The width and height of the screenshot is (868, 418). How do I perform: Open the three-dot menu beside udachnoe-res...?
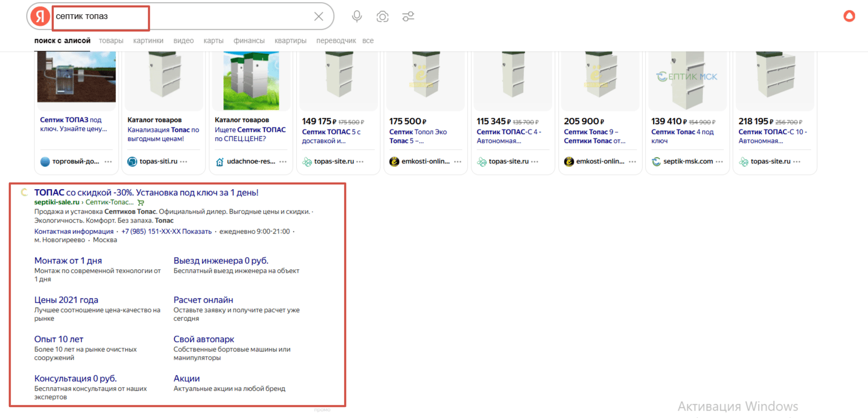click(x=283, y=161)
